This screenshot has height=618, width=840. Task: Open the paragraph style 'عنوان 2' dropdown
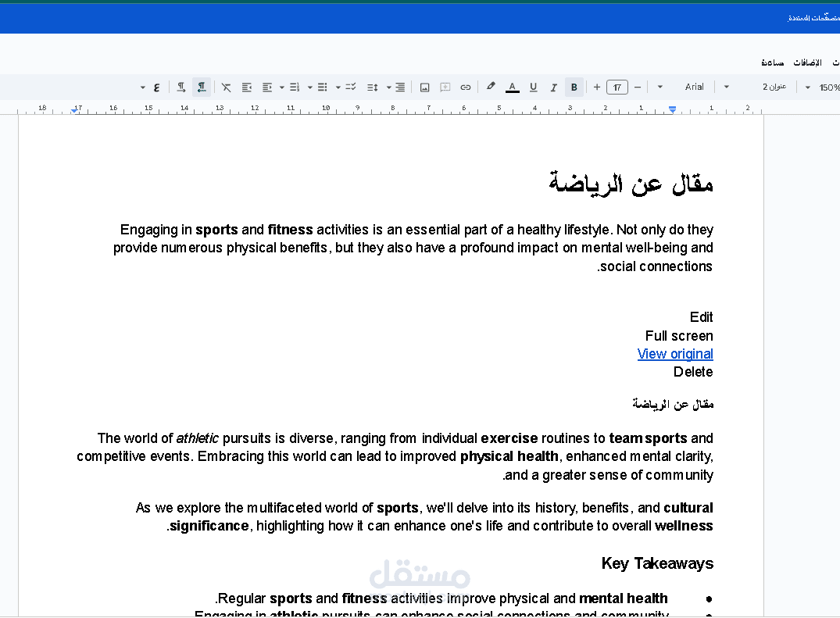[774, 87]
